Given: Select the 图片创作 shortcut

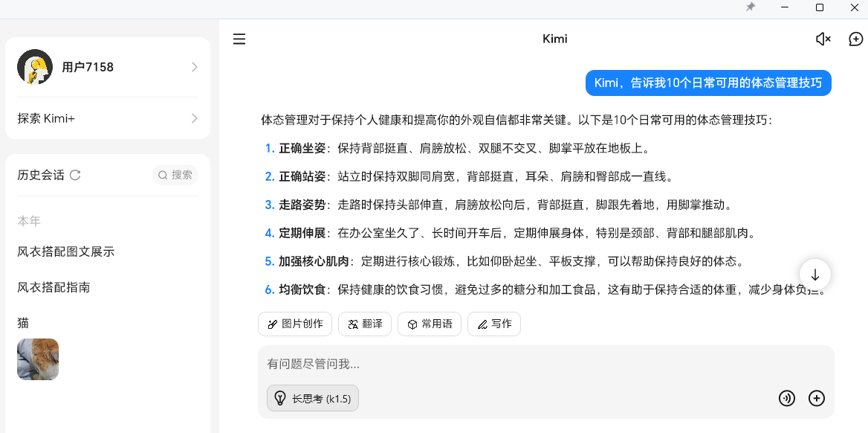Looking at the screenshot, I should point(295,324).
